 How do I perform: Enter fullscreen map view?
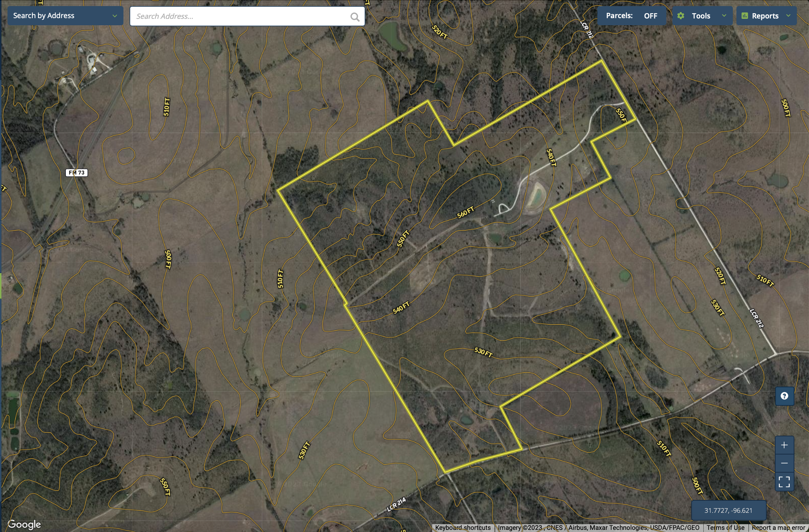(x=784, y=482)
